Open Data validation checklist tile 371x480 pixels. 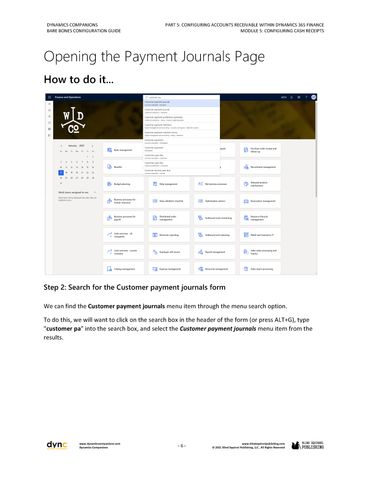(169, 201)
